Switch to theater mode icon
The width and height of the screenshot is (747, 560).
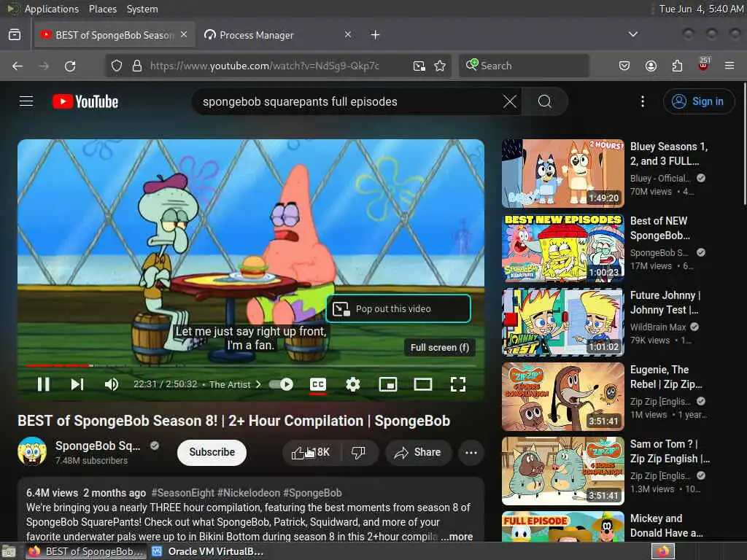coord(422,384)
